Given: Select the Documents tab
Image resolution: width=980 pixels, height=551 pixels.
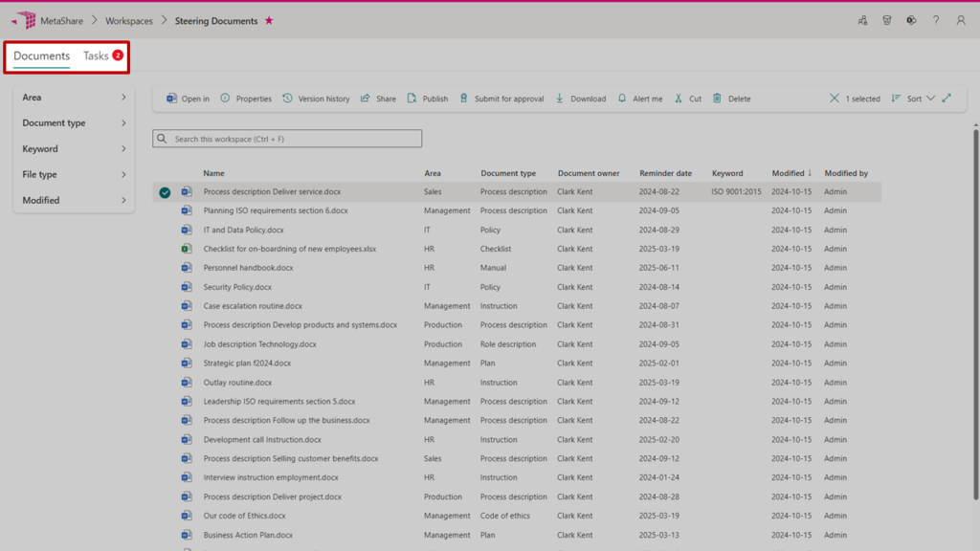Looking at the screenshot, I should click(x=41, y=55).
